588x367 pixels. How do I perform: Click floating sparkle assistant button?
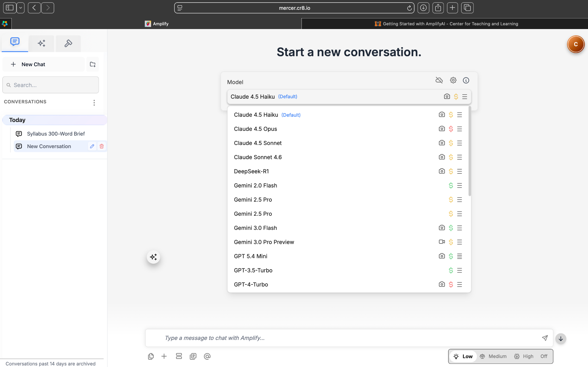(x=153, y=257)
